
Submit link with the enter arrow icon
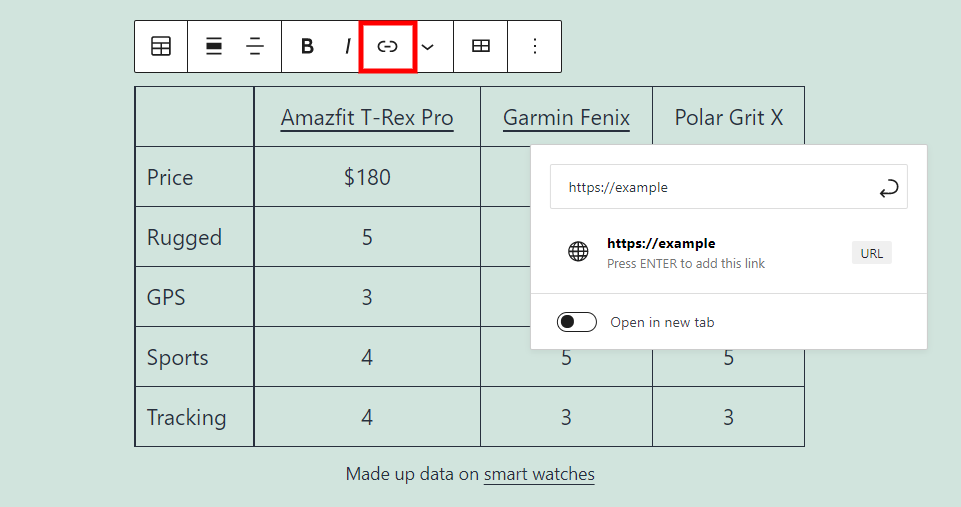point(888,188)
